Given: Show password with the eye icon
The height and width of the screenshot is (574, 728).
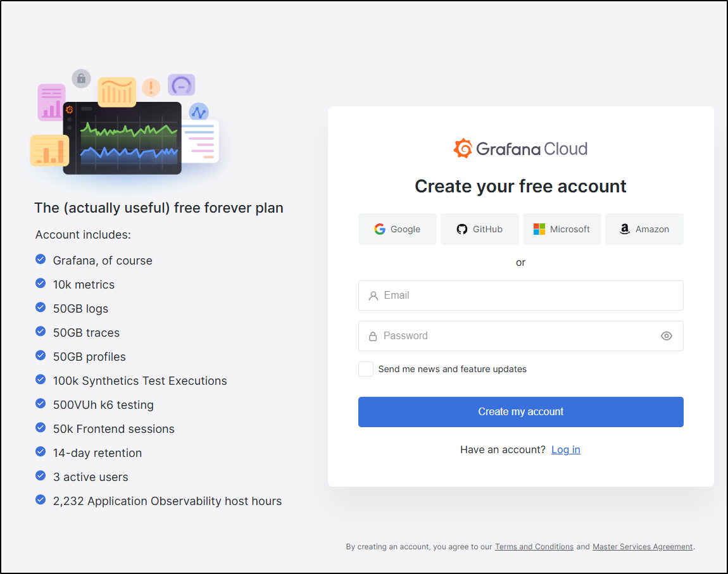Looking at the screenshot, I should coord(666,336).
